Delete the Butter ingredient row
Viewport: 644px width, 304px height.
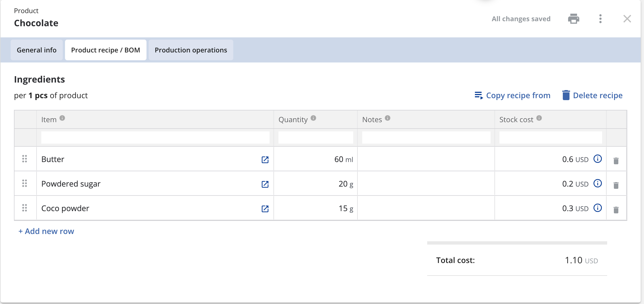(x=616, y=161)
